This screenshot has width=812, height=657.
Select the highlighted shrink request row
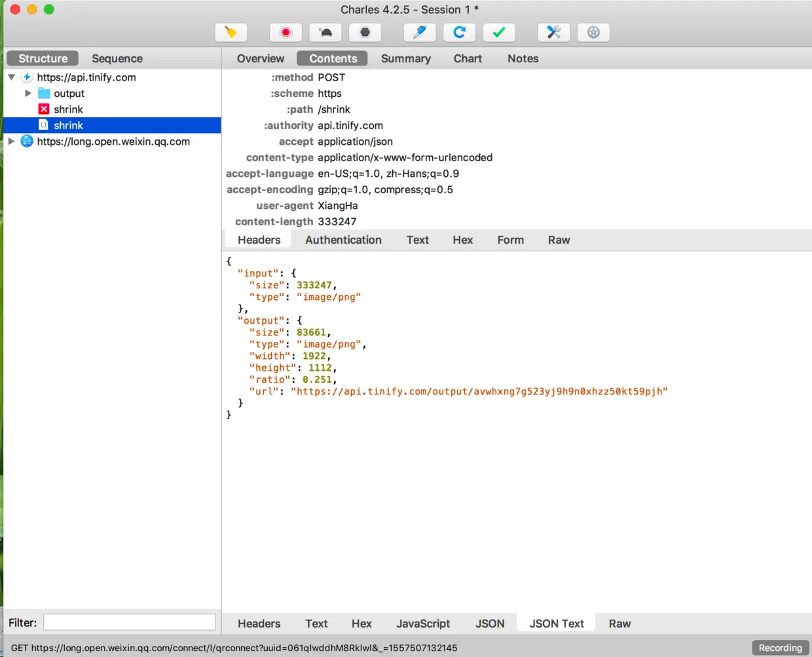(x=112, y=125)
